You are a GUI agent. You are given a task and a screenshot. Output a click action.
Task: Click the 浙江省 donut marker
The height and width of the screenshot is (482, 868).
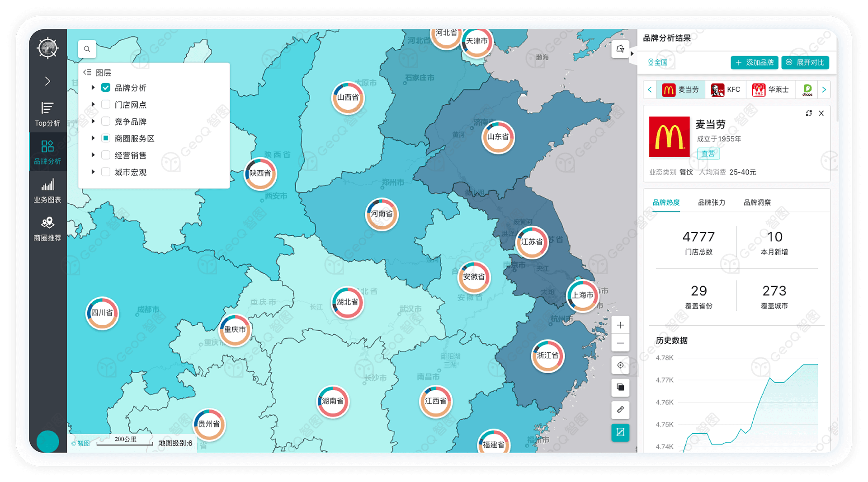[x=547, y=356]
